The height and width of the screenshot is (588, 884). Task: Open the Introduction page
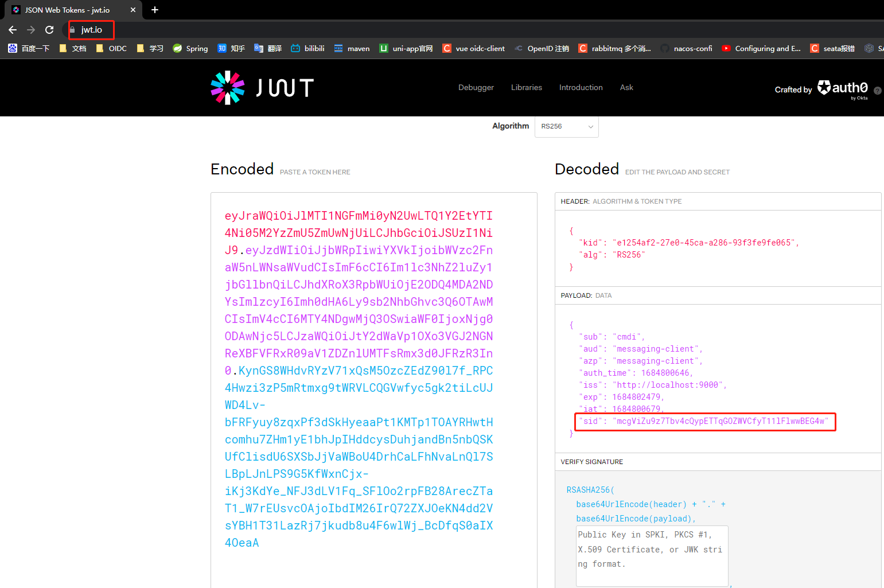click(x=581, y=87)
